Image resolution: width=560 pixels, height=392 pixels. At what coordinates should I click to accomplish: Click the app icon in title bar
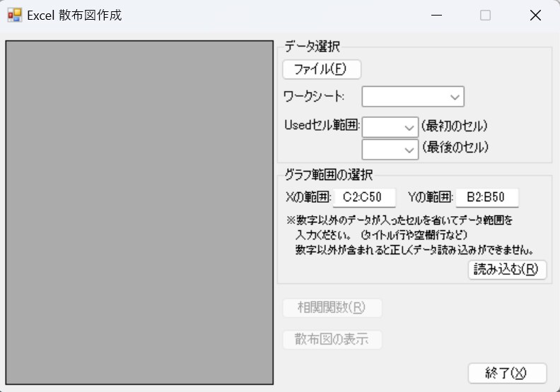(15, 16)
